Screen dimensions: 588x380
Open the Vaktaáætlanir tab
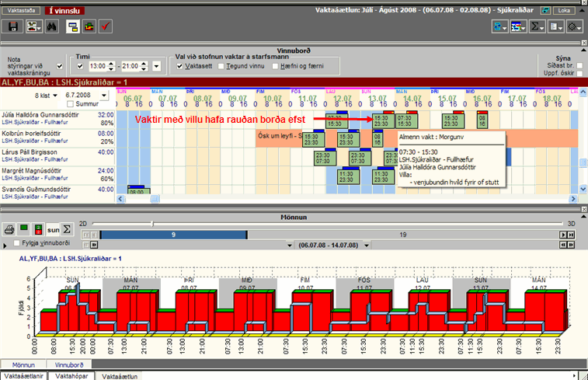pyautogui.click(x=23, y=376)
